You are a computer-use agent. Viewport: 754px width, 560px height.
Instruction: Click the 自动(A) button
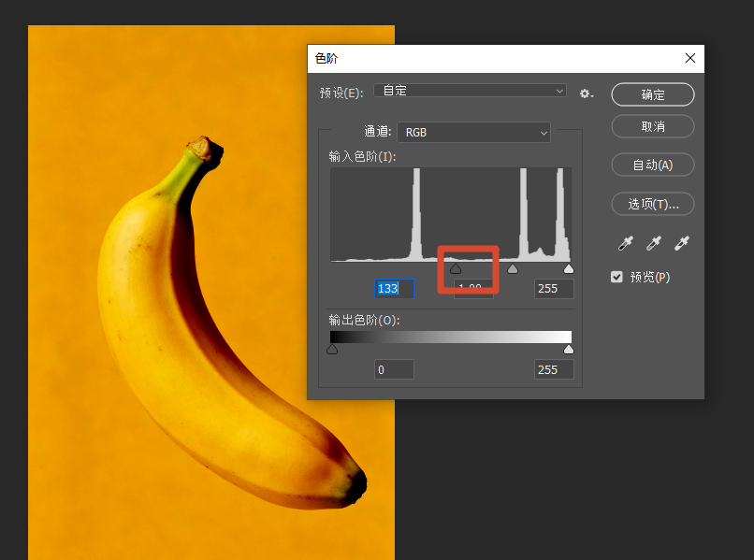[653, 165]
